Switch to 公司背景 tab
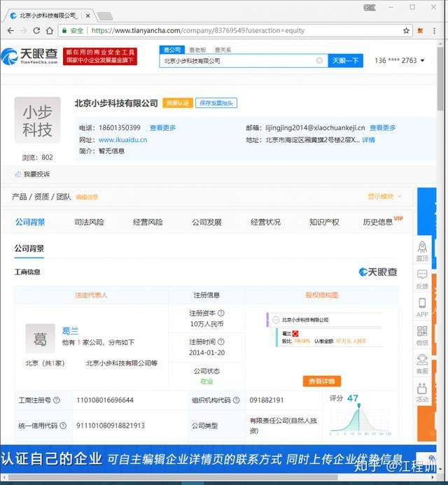Viewport: 448px width, 485px height. [x=30, y=222]
